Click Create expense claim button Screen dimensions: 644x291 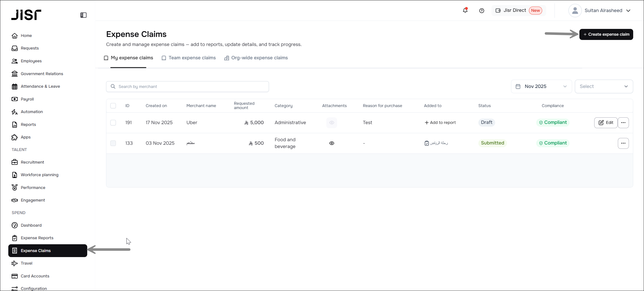point(606,34)
